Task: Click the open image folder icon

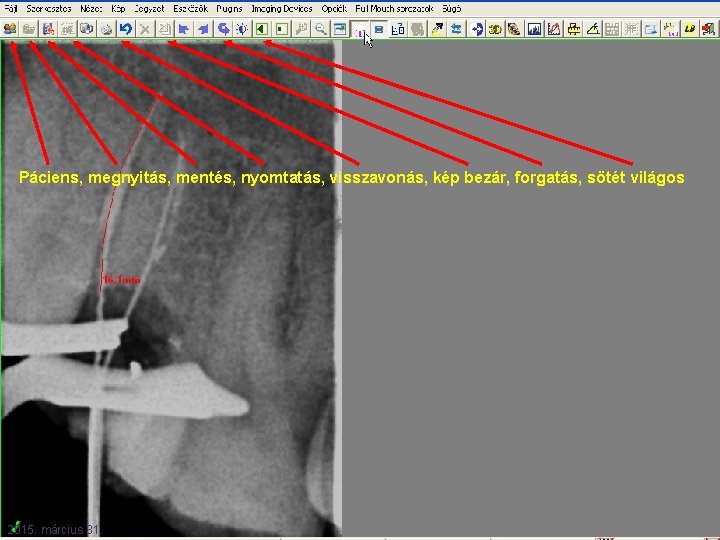Action: pyautogui.click(x=29, y=29)
